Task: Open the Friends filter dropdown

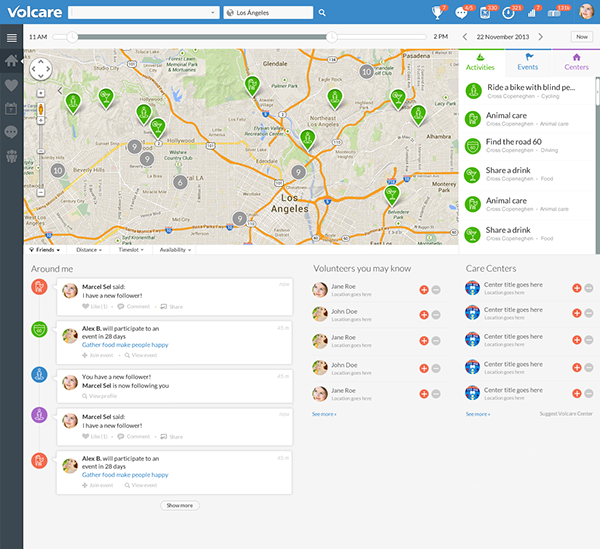Action: (x=44, y=250)
